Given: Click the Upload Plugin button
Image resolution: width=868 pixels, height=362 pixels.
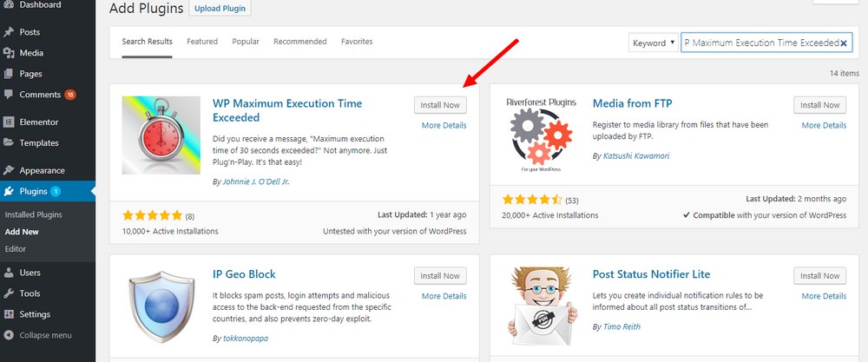Looking at the screenshot, I should [x=220, y=10].
